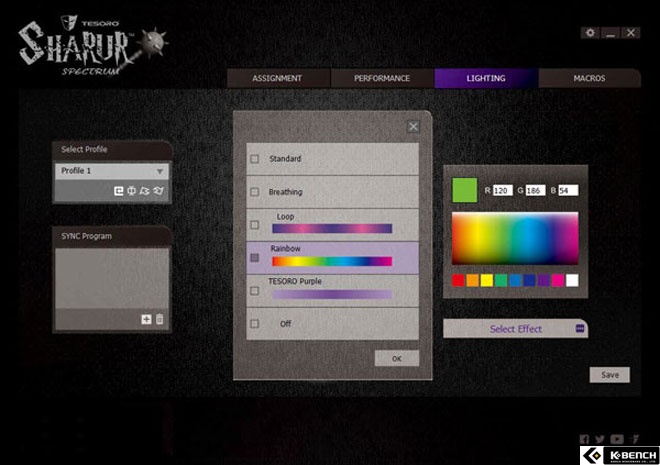Click the square arrow icon in the profile icon row
Image resolution: width=660 pixels, height=465 pixels.
click(x=119, y=191)
